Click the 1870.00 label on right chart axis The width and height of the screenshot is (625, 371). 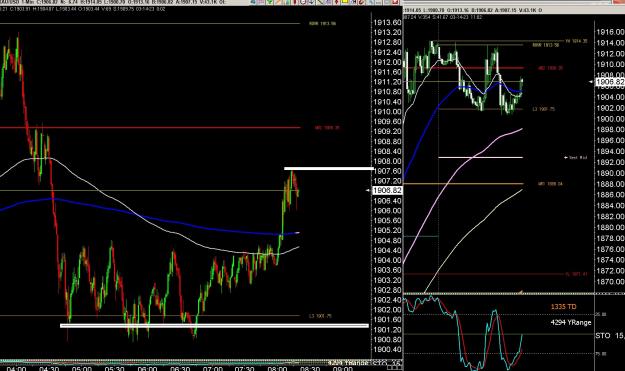(x=610, y=282)
